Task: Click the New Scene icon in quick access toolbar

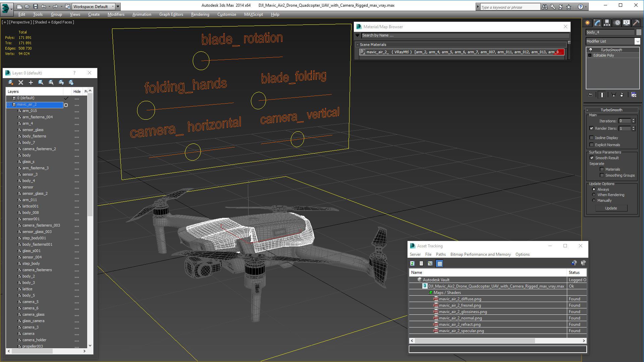Action: [19, 6]
